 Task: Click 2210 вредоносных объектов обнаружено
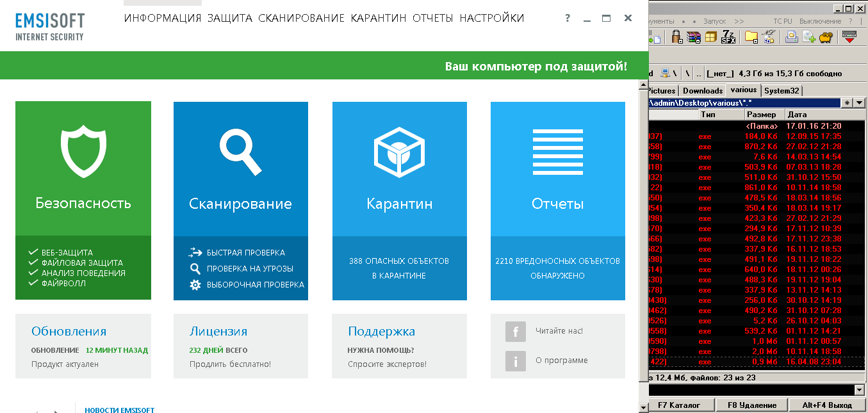coord(558,268)
